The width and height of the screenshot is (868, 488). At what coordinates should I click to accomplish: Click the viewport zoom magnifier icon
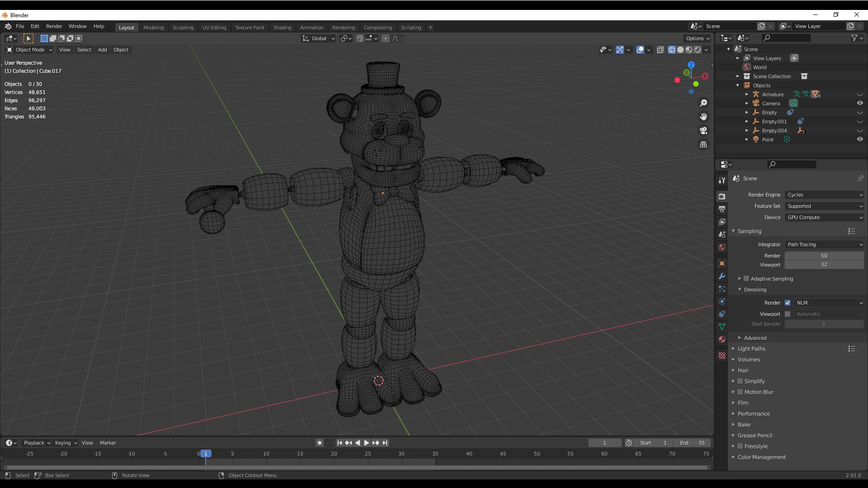point(703,103)
